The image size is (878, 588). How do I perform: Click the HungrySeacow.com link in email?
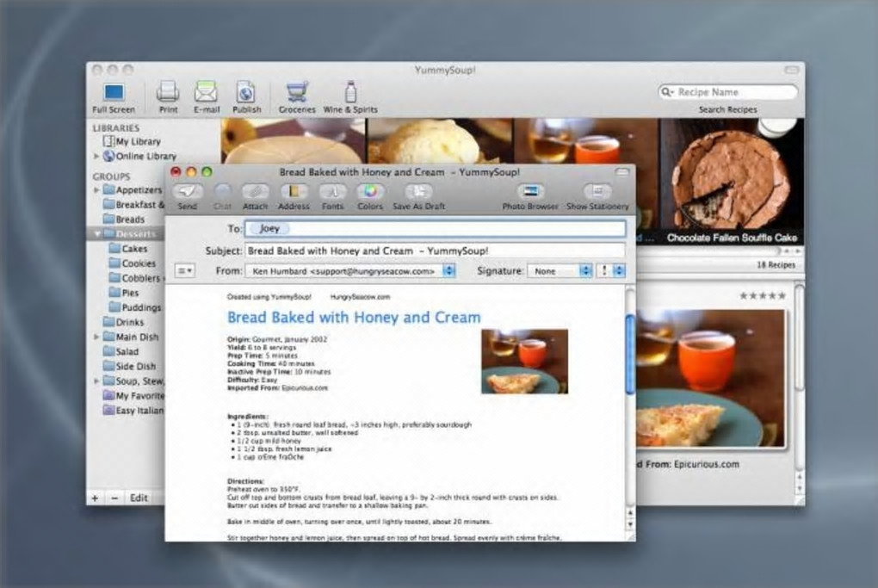tap(360, 297)
